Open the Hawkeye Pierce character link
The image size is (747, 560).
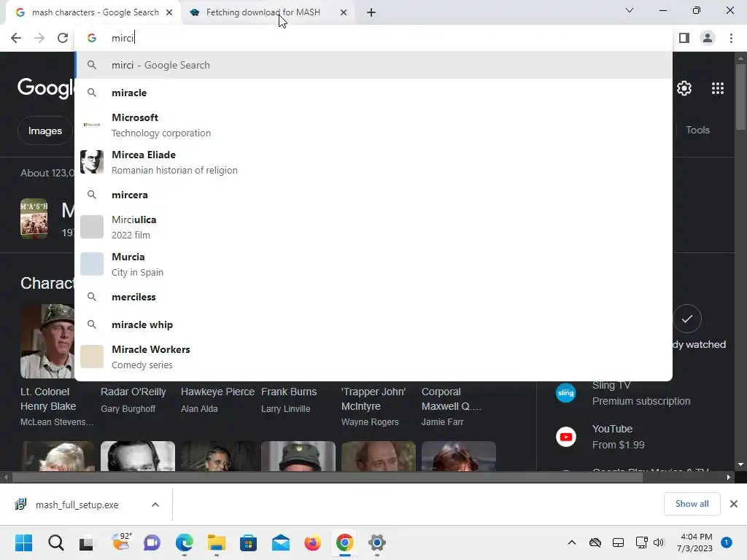tap(217, 392)
